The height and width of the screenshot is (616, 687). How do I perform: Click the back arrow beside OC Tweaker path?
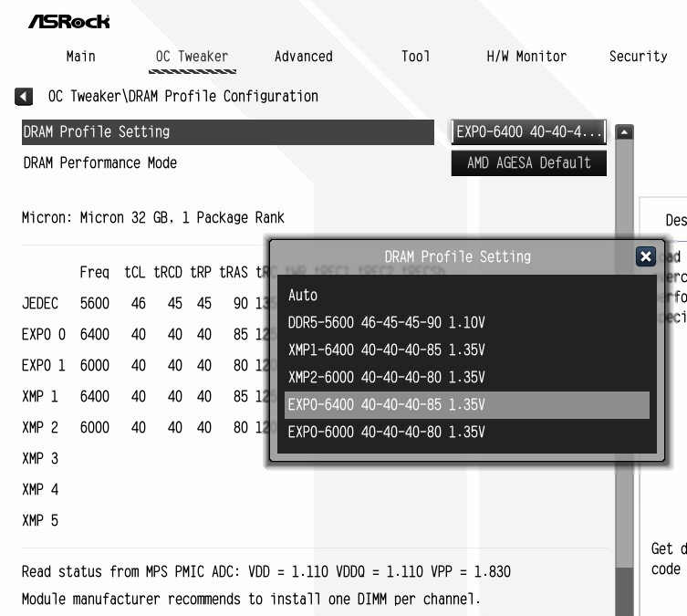point(24,97)
